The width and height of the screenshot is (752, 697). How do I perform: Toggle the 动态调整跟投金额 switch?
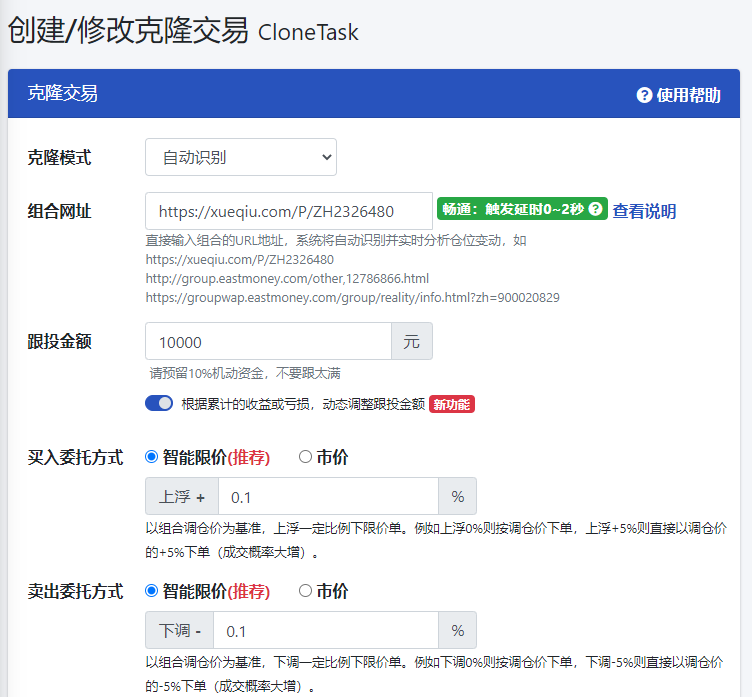(x=159, y=403)
